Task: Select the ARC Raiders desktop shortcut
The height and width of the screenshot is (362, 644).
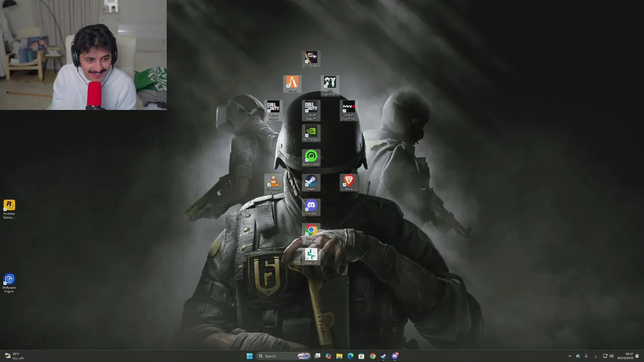Action: click(x=311, y=59)
